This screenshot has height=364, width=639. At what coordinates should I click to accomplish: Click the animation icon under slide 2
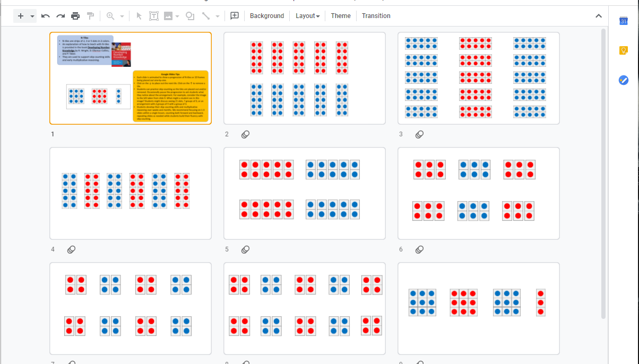[245, 135]
